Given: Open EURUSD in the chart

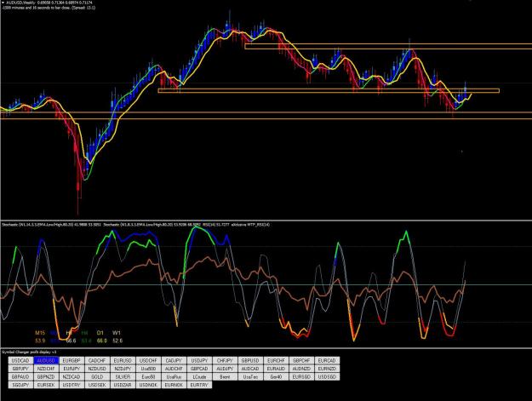Looking at the screenshot, I should pos(123,360).
